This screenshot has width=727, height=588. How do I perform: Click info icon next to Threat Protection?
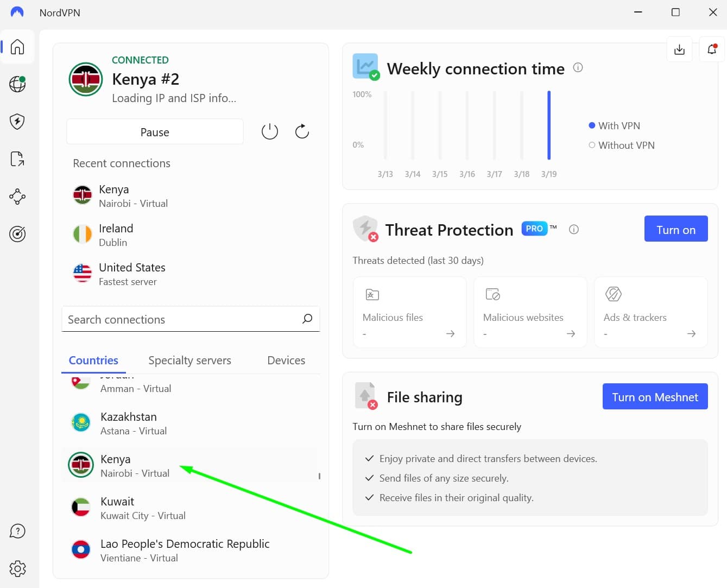574,229
